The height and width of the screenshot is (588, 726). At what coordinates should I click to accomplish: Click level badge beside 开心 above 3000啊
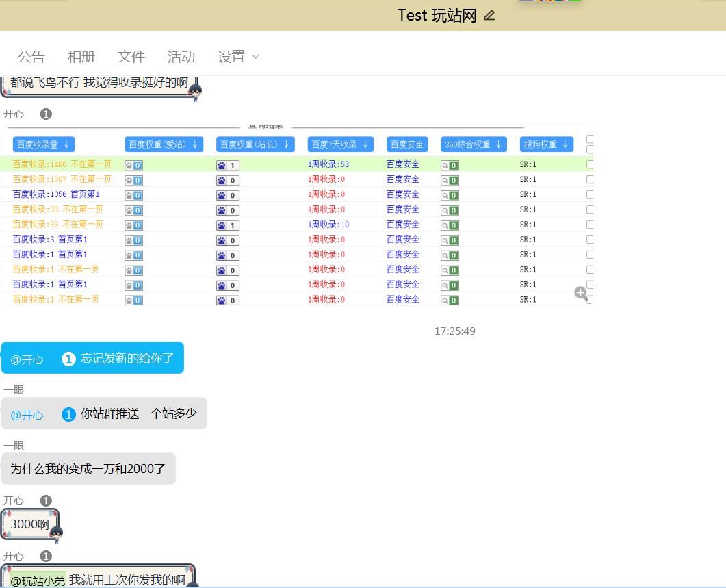tap(46, 500)
